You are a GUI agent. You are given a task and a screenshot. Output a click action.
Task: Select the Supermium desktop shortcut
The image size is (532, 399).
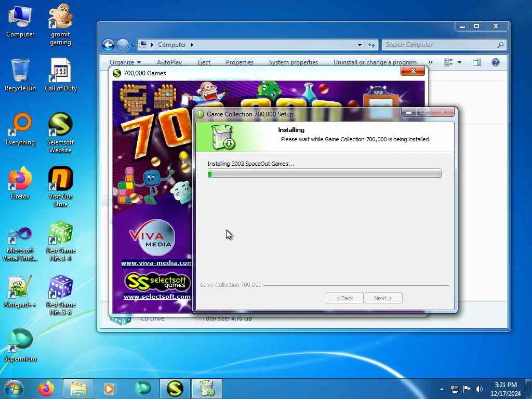click(x=20, y=345)
